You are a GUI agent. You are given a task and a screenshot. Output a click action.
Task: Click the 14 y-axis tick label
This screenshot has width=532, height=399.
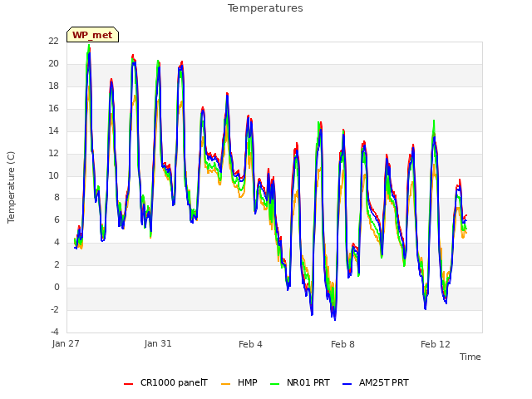pyautogui.click(x=53, y=131)
